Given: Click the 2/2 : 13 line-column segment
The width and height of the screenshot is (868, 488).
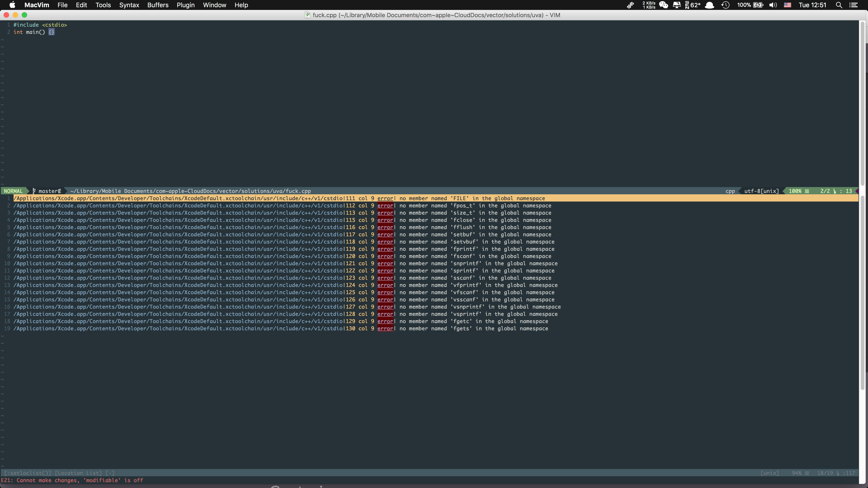Looking at the screenshot, I should coord(836,191).
